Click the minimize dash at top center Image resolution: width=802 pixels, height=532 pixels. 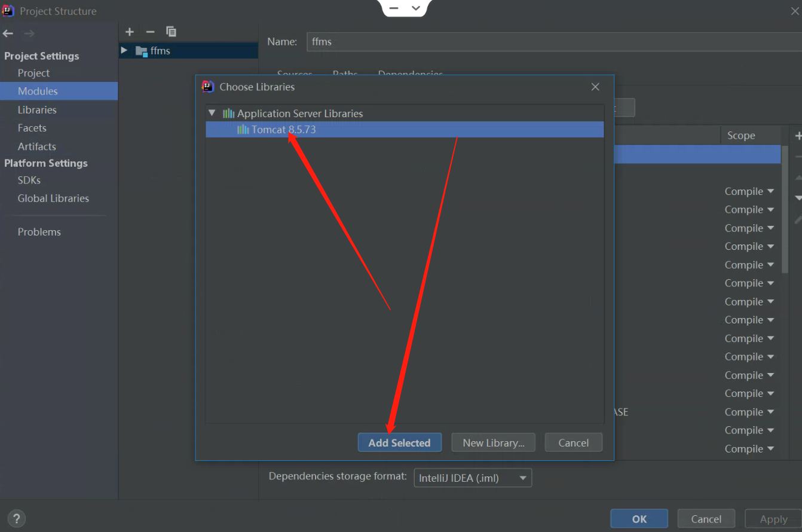pyautogui.click(x=394, y=8)
